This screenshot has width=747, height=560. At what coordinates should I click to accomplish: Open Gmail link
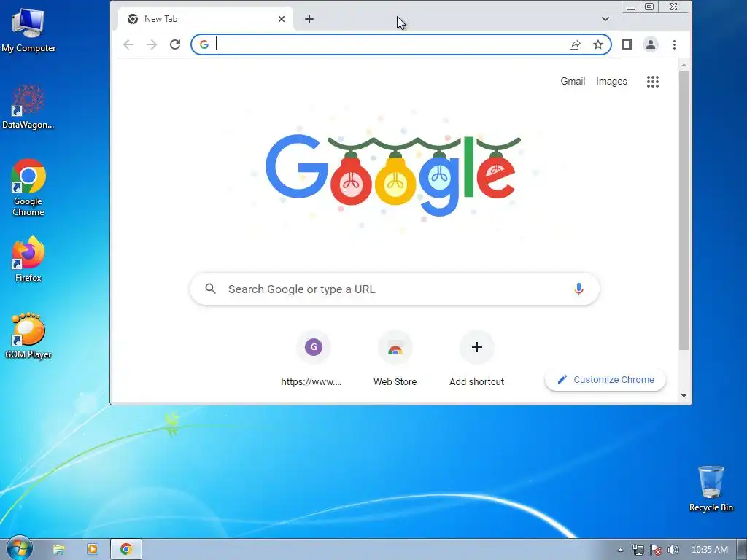[x=573, y=82]
